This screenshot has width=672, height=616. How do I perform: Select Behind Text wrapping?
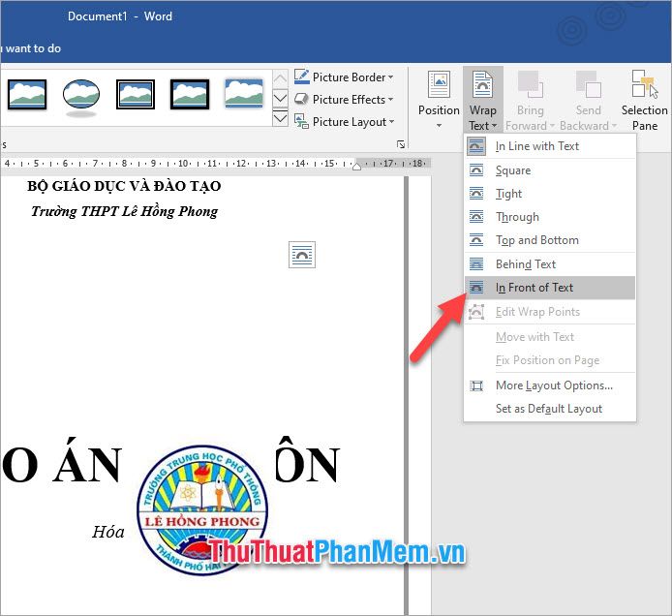pos(526,264)
